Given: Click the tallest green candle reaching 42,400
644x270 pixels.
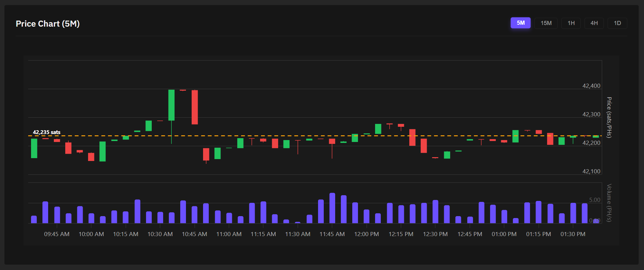Looking at the screenshot, I should click(171, 105).
